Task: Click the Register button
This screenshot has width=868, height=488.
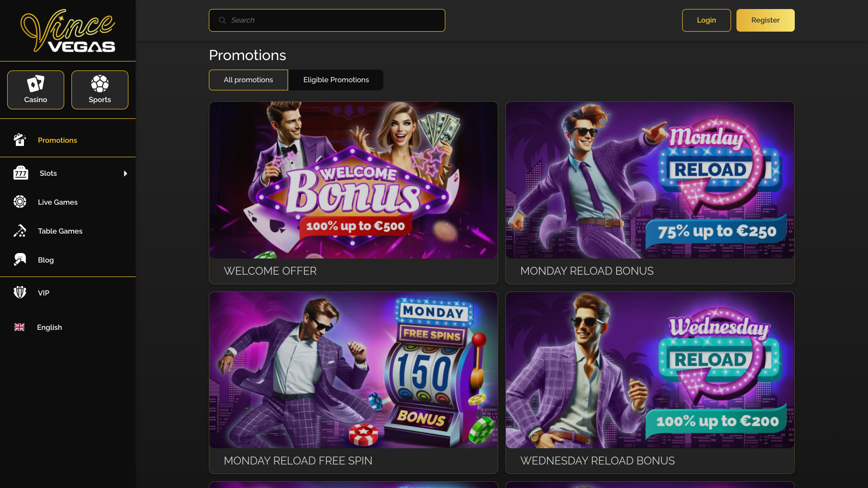Action: tap(765, 20)
